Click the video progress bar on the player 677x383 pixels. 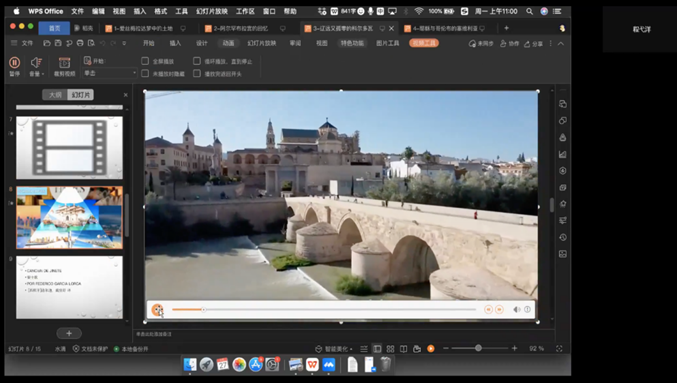point(324,310)
